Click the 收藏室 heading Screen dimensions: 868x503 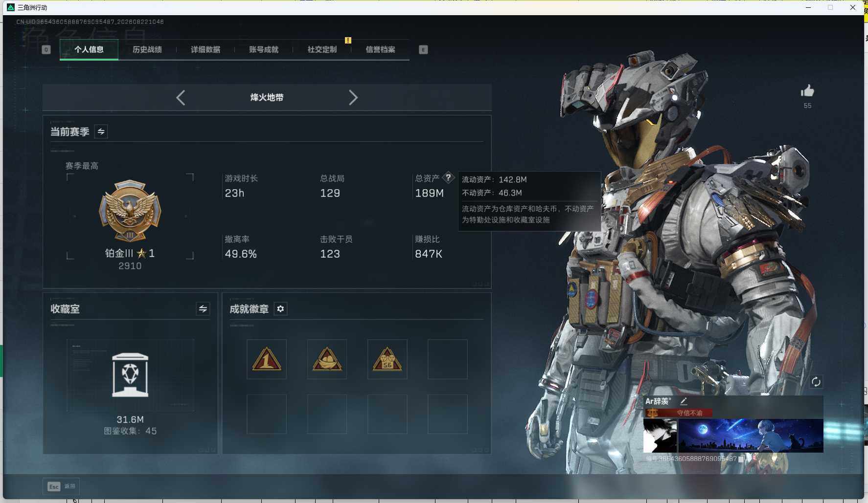click(65, 309)
